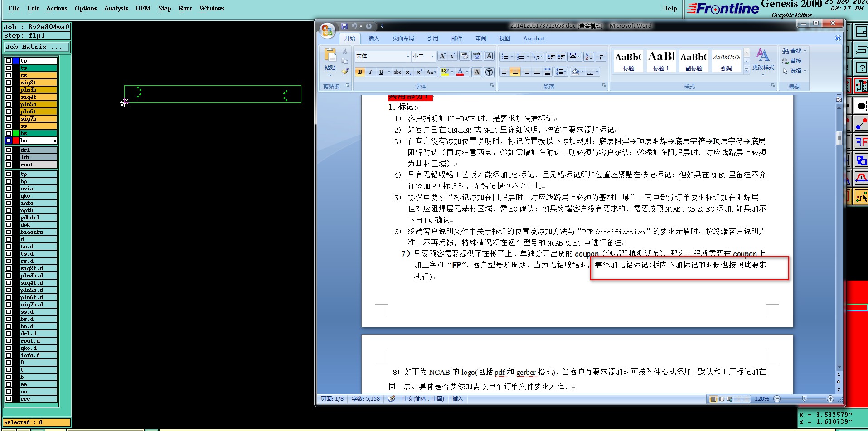Viewport: 868px width, 431px height.
Task: Click the Paste clipboard icon
Action: (330, 55)
